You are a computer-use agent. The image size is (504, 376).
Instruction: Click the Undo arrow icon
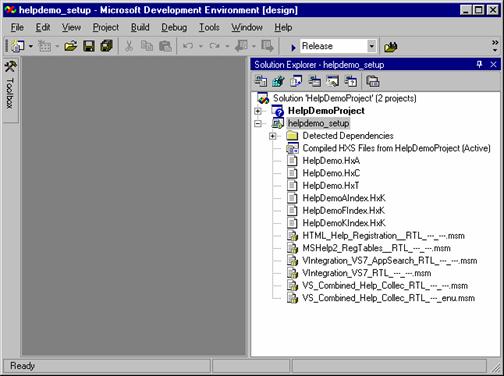(188, 46)
